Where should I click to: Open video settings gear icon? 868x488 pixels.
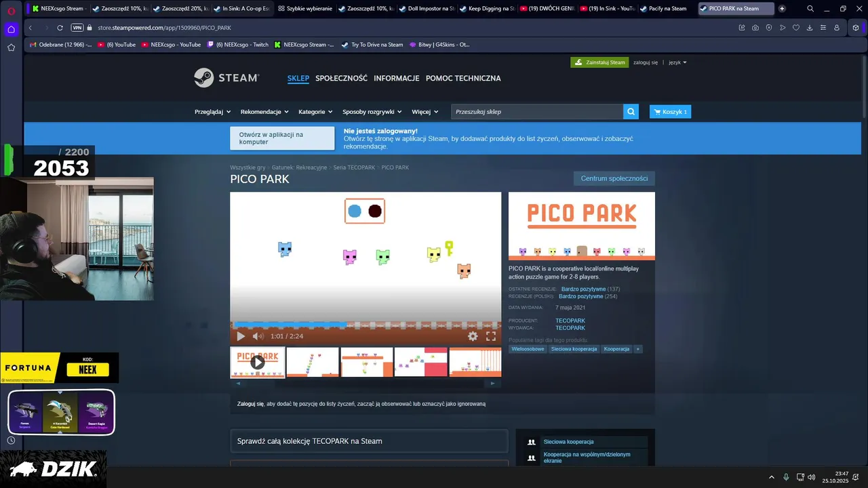(x=473, y=336)
